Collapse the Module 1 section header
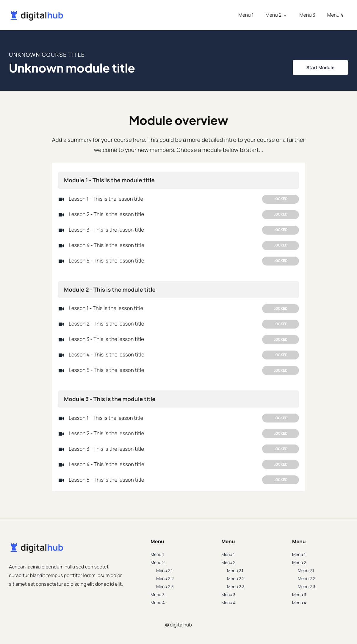 click(178, 180)
